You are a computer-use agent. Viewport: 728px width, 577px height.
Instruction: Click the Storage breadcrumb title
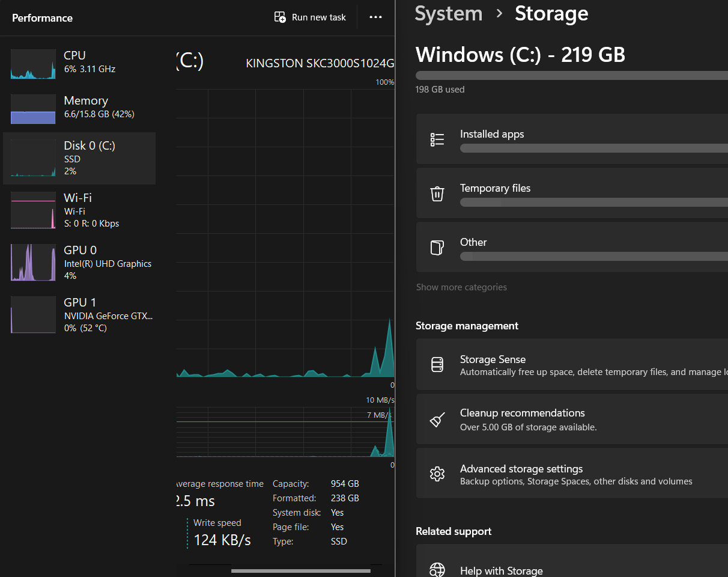pos(551,13)
